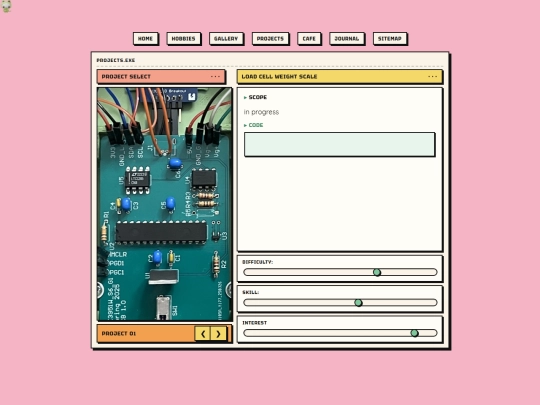Image resolution: width=540 pixels, height=405 pixels.
Task: Click the 'in progress' scope text
Action: pyautogui.click(x=261, y=112)
